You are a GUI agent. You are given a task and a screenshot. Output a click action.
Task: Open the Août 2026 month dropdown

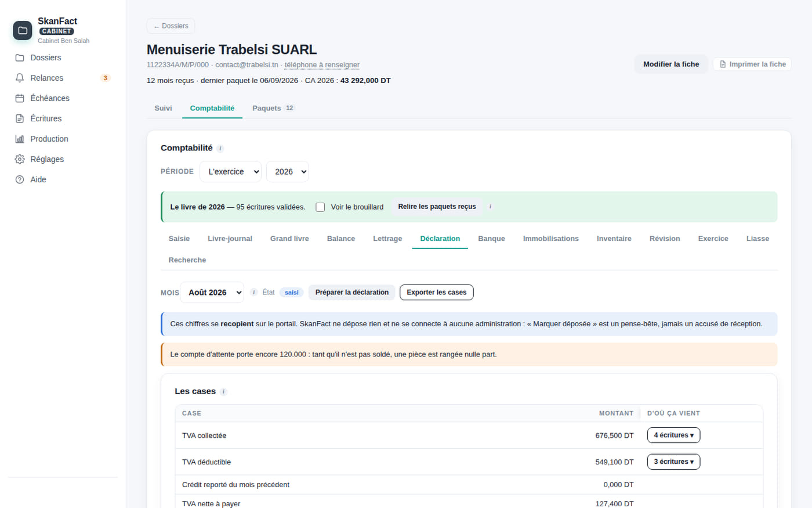click(212, 293)
